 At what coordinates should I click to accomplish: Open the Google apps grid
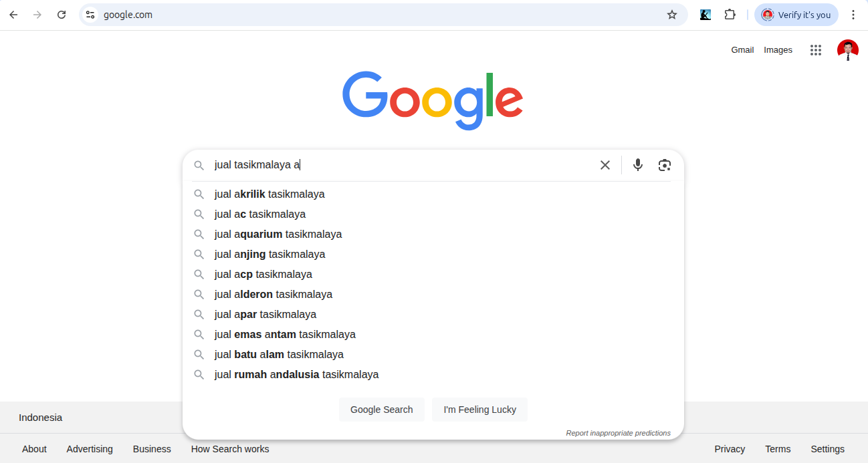(x=815, y=50)
